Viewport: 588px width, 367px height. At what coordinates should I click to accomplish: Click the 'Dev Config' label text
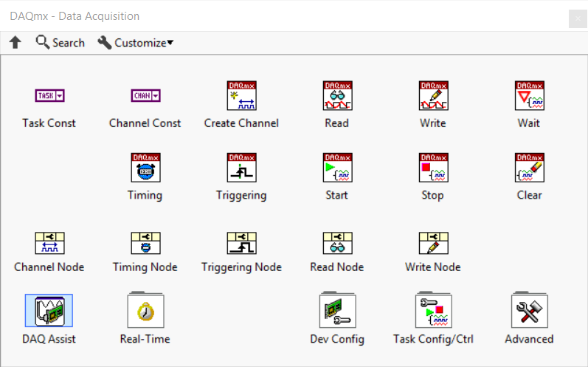click(337, 339)
